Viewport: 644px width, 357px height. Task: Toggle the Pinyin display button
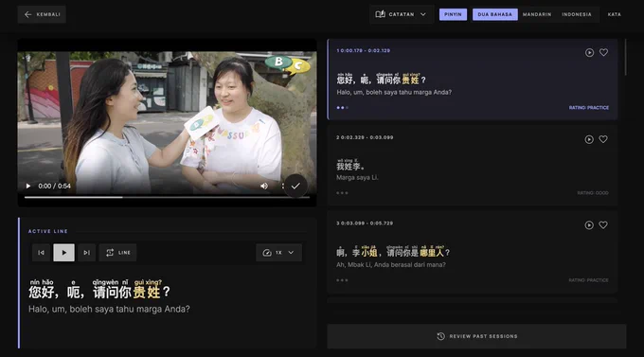[453, 14]
